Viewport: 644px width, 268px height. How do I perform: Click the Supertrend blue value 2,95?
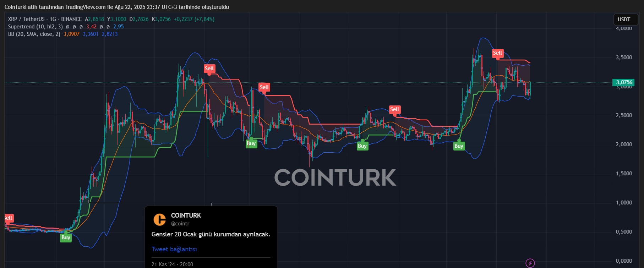(x=119, y=27)
